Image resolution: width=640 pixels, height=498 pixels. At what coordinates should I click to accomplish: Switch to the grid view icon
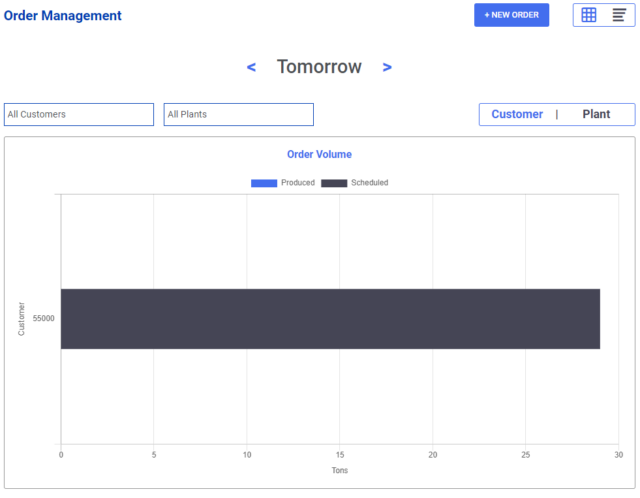[x=589, y=15]
